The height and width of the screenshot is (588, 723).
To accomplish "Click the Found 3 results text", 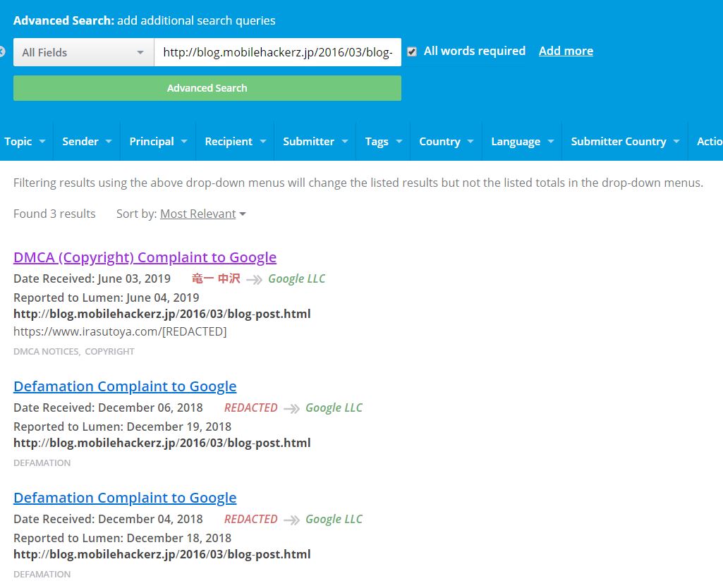I will pyautogui.click(x=54, y=214).
